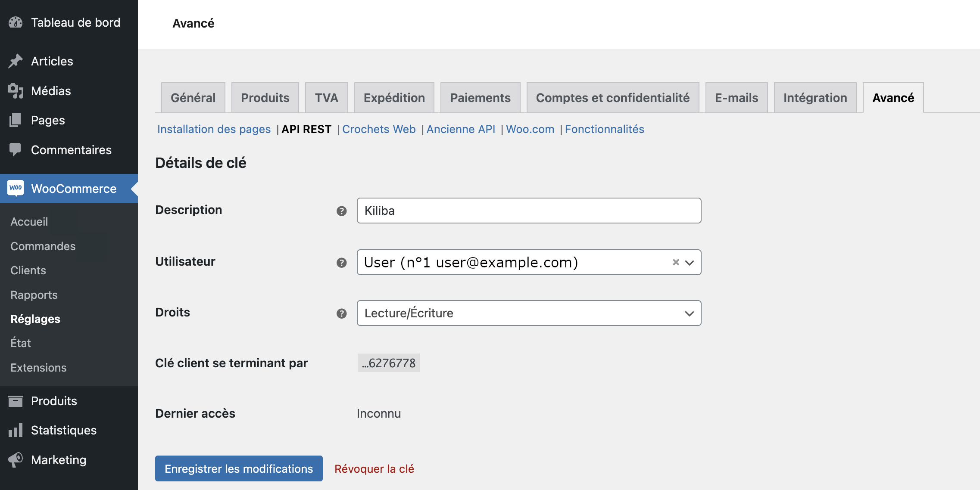980x490 pixels.
Task: Switch to the Expédition tab
Action: coord(394,98)
